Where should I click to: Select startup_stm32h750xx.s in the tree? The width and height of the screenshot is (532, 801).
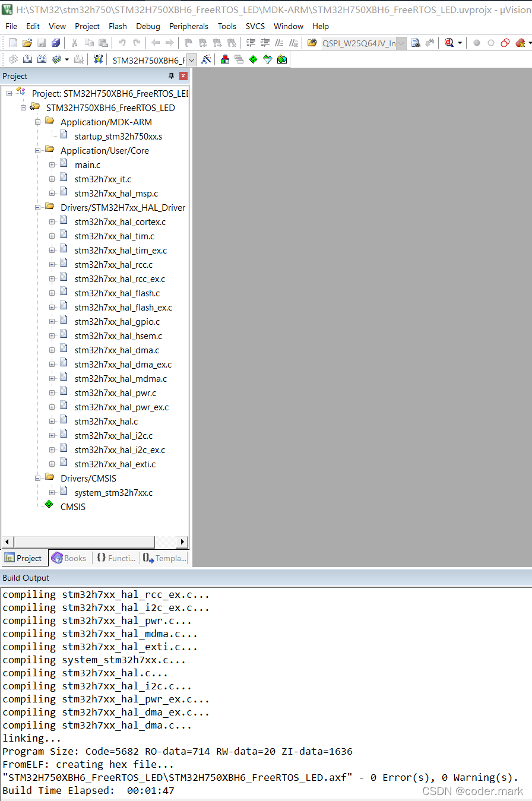(118, 137)
